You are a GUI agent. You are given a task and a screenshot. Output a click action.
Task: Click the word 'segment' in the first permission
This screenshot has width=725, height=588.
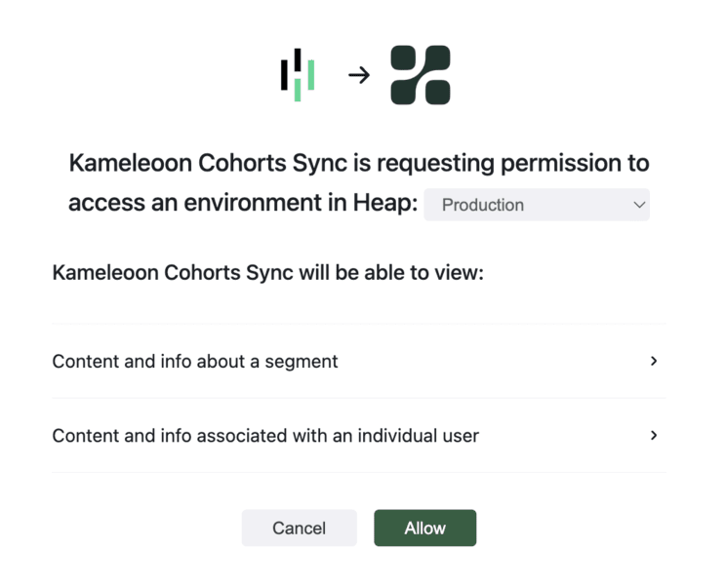click(x=303, y=362)
